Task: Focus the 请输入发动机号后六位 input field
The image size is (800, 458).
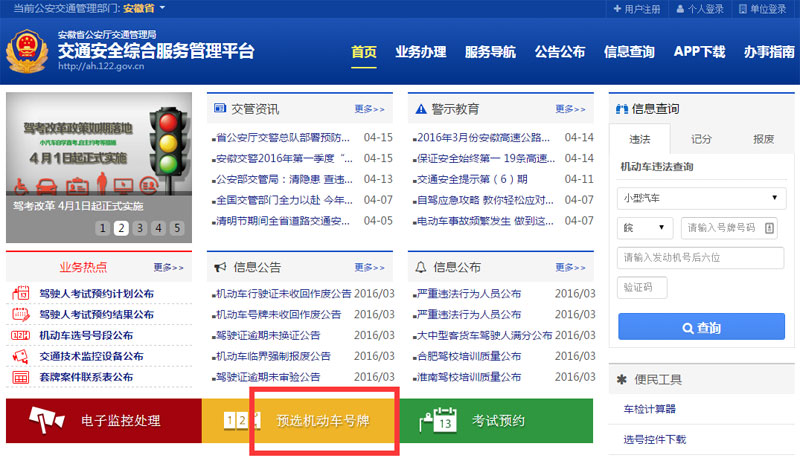Action: (701, 258)
